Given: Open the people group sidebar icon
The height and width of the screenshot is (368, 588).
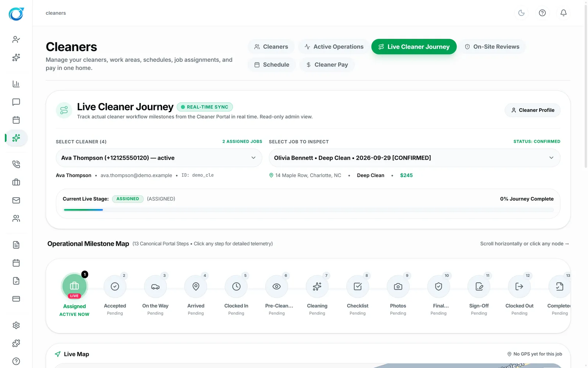Looking at the screenshot, I should tap(16, 218).
